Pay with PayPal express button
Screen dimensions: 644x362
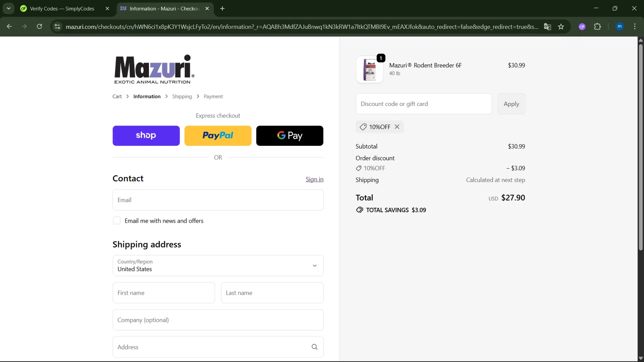click(218, 136)
